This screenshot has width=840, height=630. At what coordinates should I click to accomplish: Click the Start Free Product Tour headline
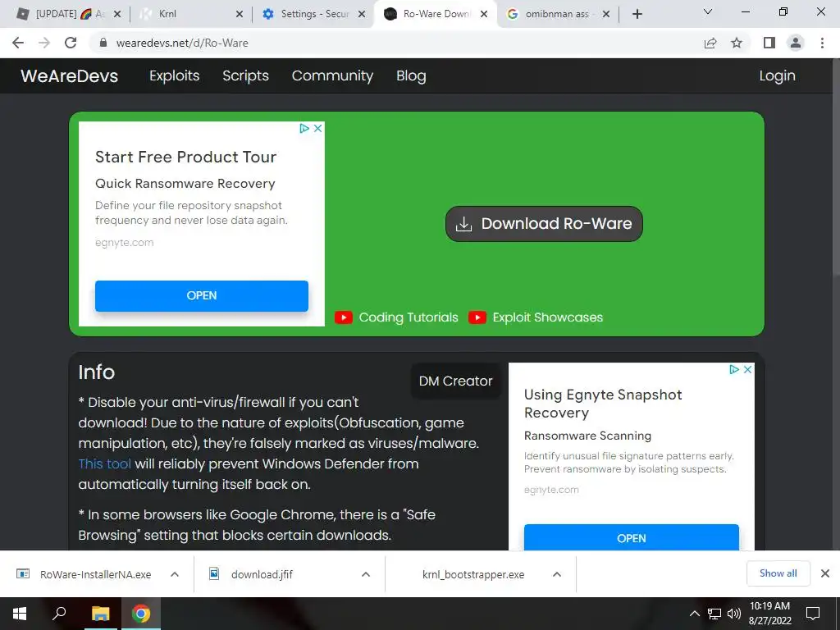185,157
